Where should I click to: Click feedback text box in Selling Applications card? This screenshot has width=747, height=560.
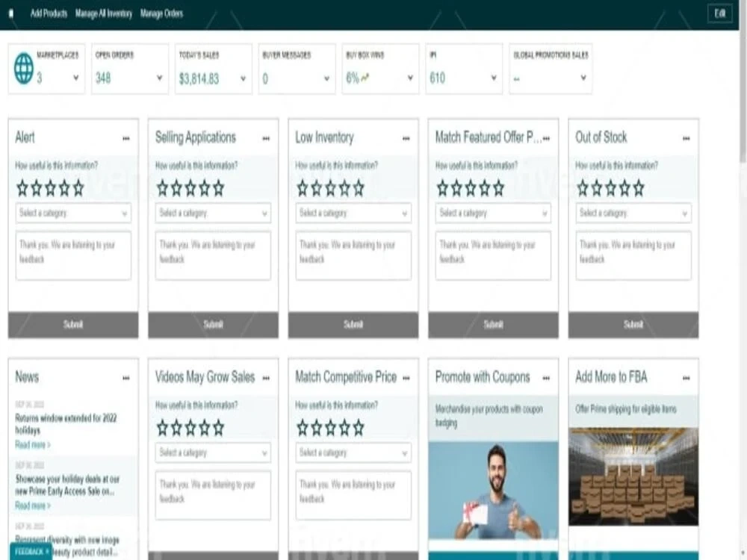coord(213,255)
